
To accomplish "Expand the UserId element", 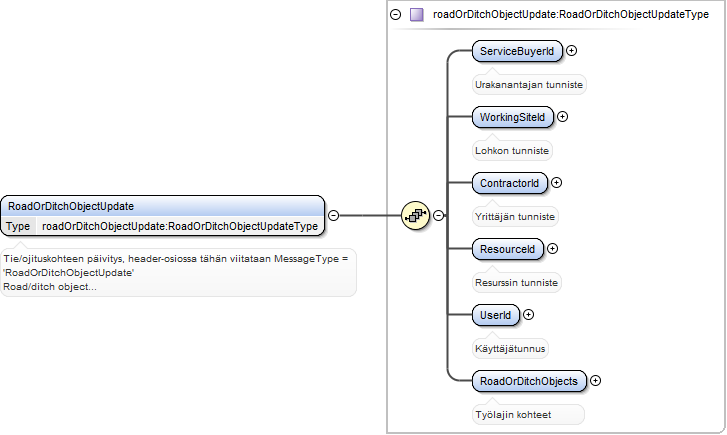I will coord(528,314).
